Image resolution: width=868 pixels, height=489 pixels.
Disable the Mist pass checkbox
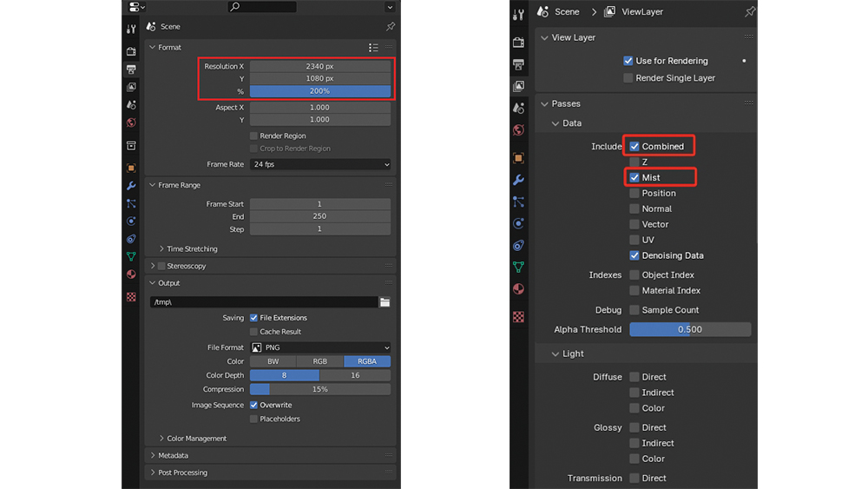[635, 178]
